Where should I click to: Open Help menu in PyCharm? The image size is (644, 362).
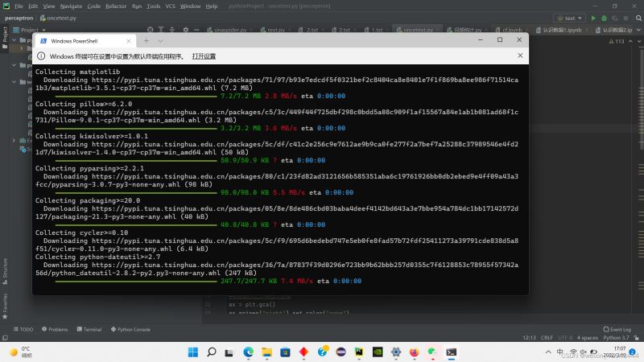tap(212, 6)
